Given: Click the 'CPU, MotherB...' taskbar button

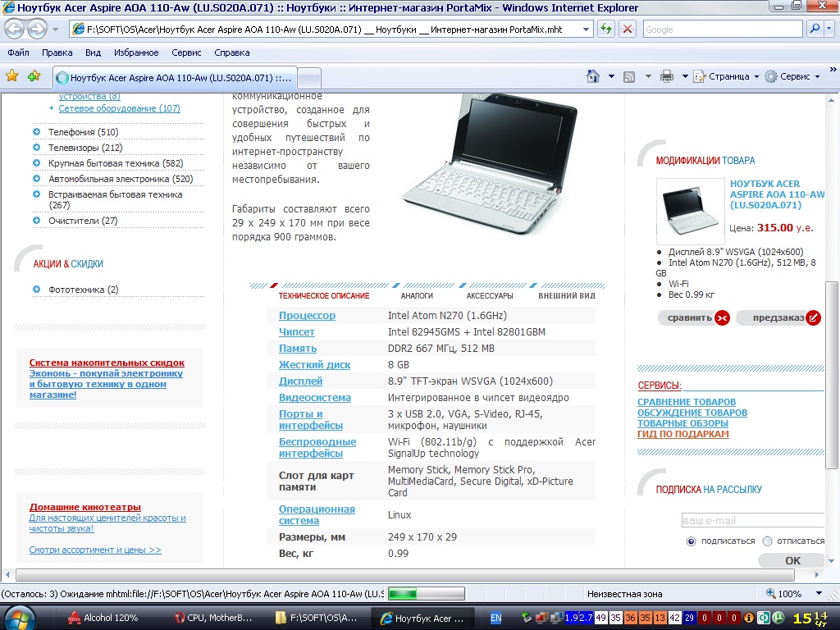Looking at the screenshot, I should tap(213, 618).
